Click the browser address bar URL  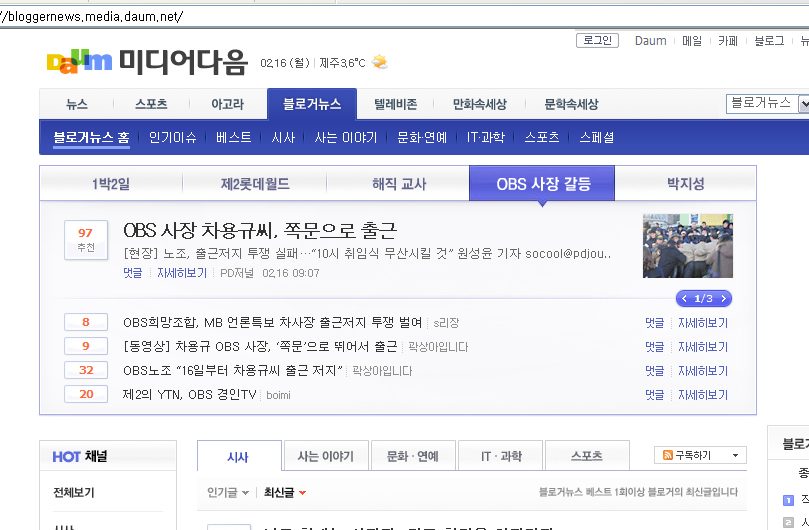[91, 17]
